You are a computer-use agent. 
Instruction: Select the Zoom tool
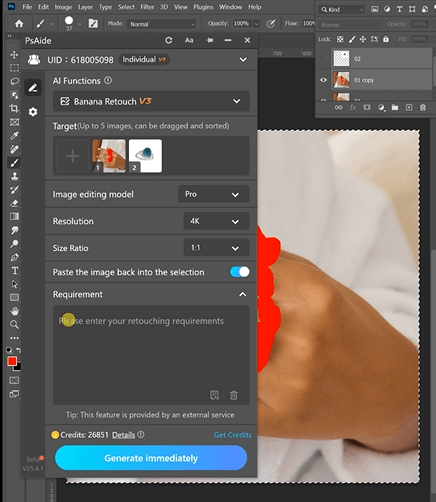point(14,324)
